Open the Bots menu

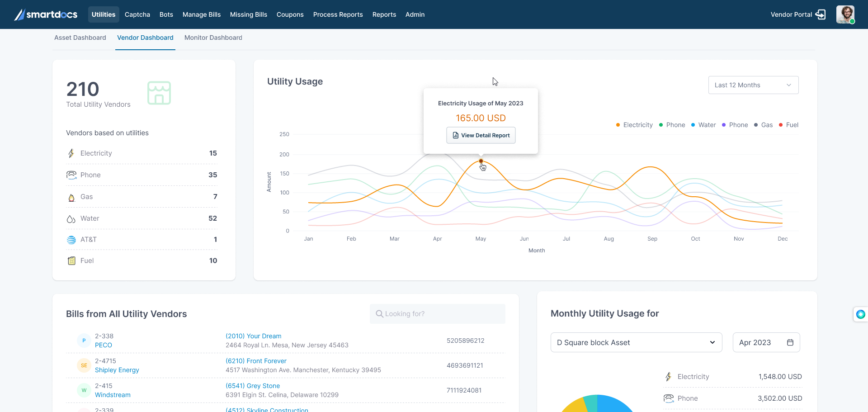point(166,14)
